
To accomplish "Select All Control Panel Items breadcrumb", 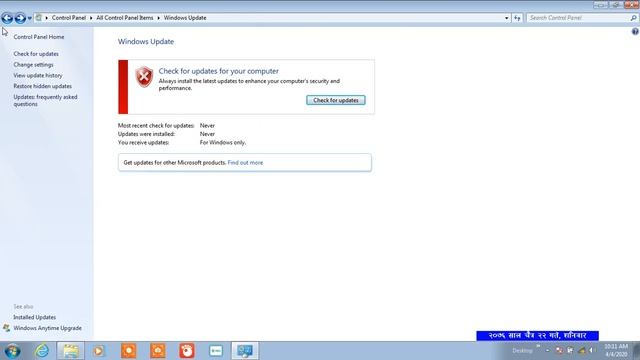I will pos(124,18).
